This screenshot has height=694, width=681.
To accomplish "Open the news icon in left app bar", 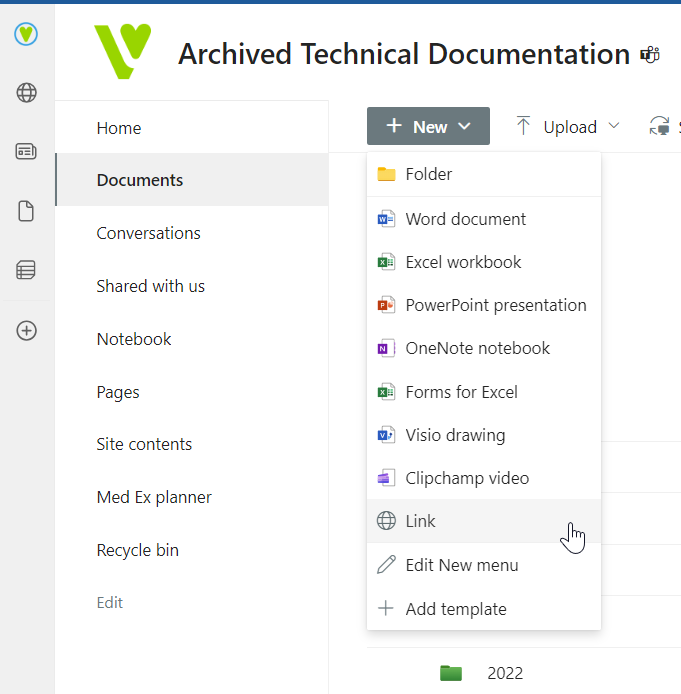I will tap(27, 152).
